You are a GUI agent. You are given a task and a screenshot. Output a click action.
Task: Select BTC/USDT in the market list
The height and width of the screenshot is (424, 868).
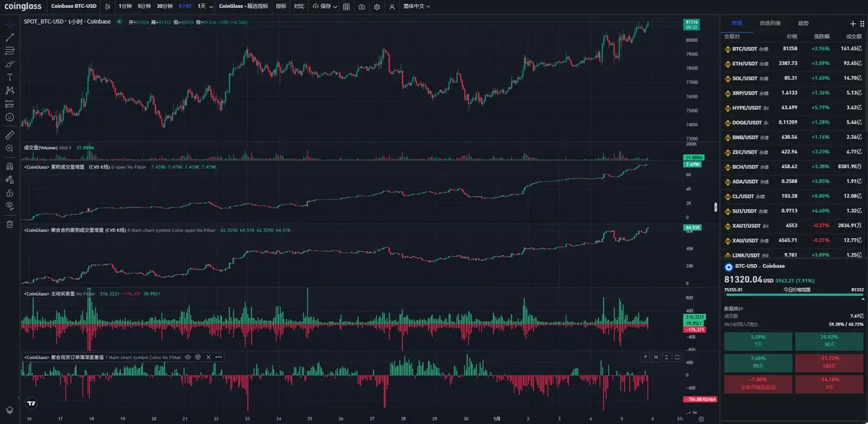click(x=793, y=48)
